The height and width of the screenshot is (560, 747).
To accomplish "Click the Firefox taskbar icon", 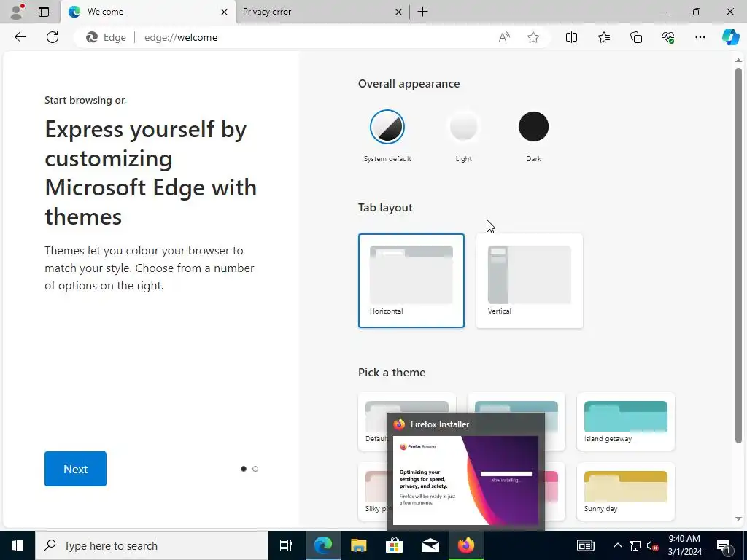I will point(466,545).
